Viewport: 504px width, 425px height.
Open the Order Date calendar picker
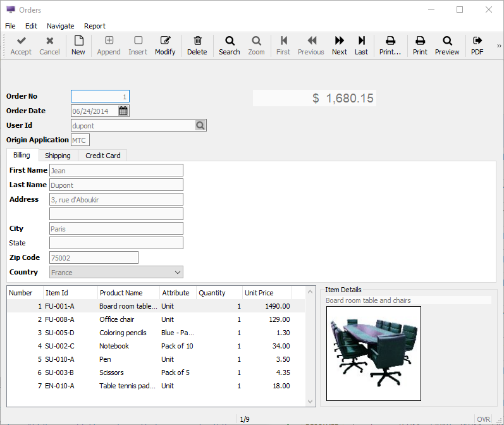pyautogui.click(x=123, y=111)
